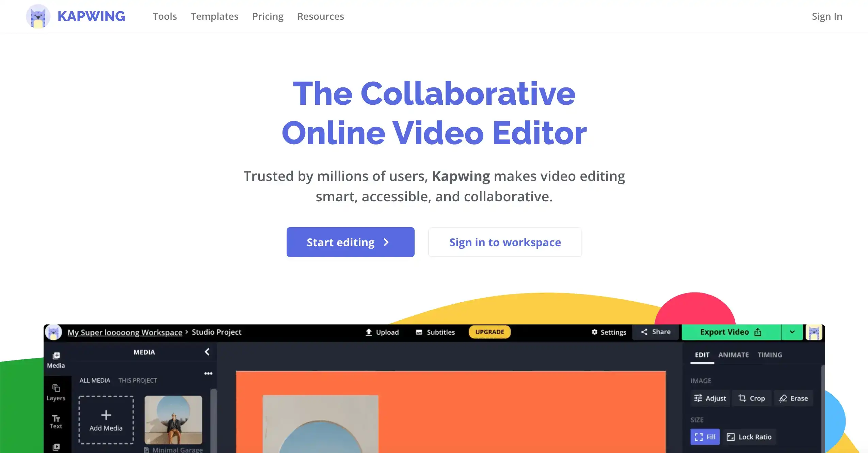
Task: Switch to the ANIMATE tab
Action: coord(734,354)
